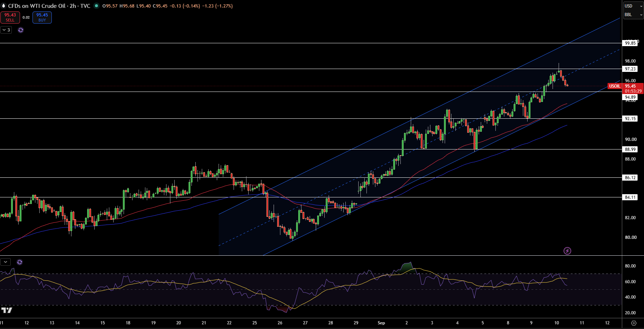Open the CFDs on WTI Crude Oil symbol title
Viewport: 644px width, 329px height.
pos(49,6)
